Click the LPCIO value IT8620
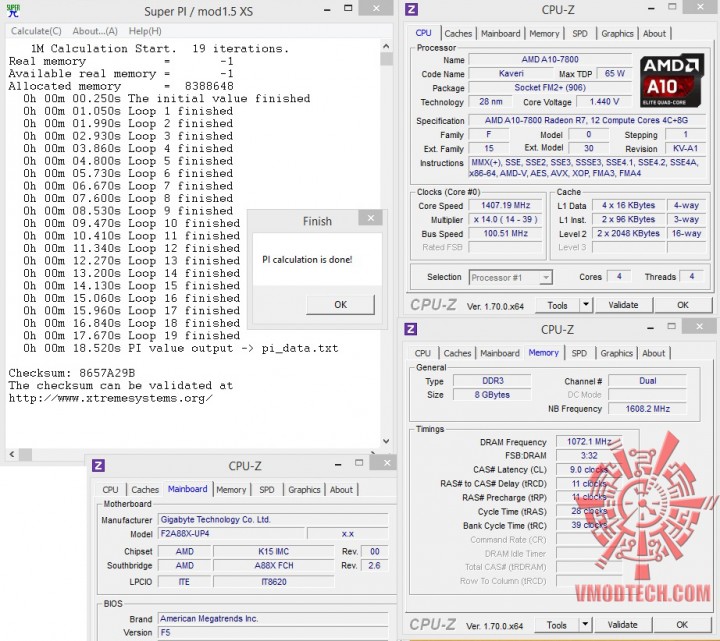 [274, 582]
